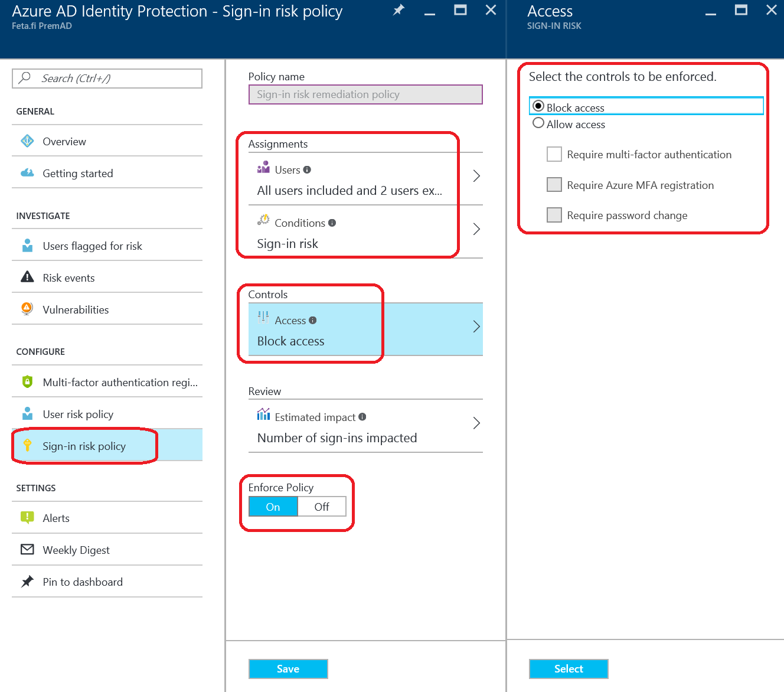This screenshot has height=692, width=784.
Task: Click the info icon beside Users
Action: pyautogui.click(x=307, y=170)
